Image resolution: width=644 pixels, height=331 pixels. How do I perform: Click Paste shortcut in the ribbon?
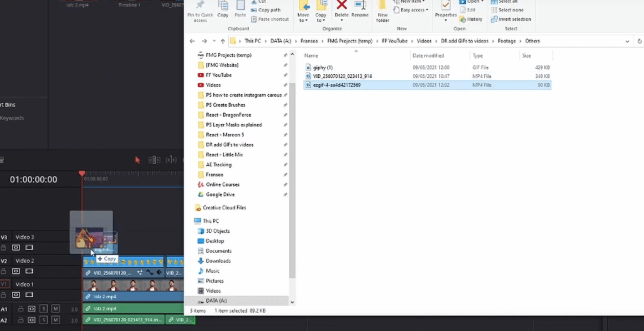(269, 19)
